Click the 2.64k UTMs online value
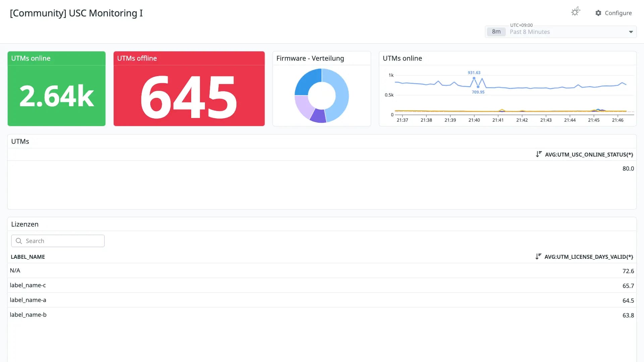644x362 pixels. pyautogui.click(x=57, y=96)
